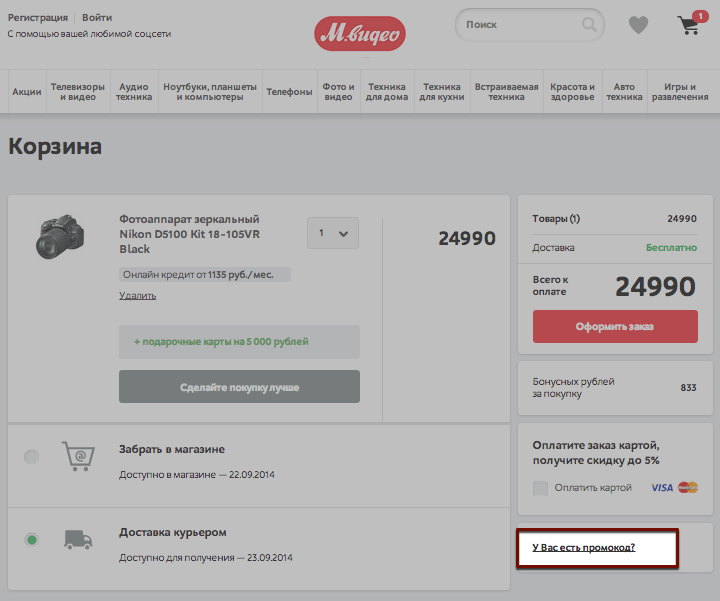The image size is (720, 601).
Task: Click the courier delivery truck icon
Action: 78,539
